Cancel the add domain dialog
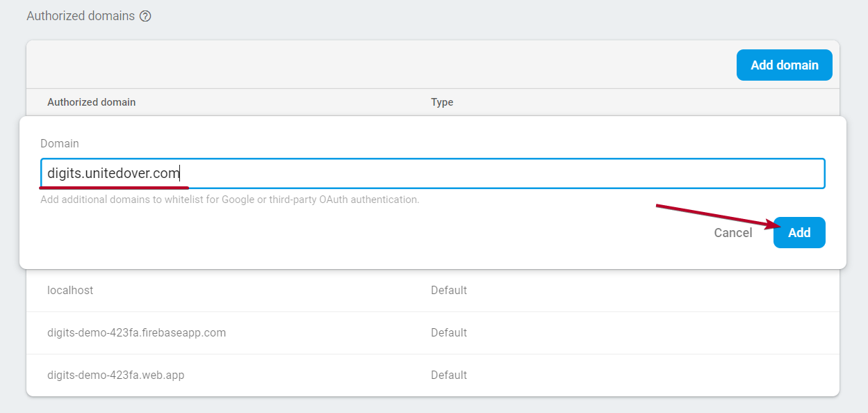The height and width of the screenshot is (413, 868). tap(732, 233)
